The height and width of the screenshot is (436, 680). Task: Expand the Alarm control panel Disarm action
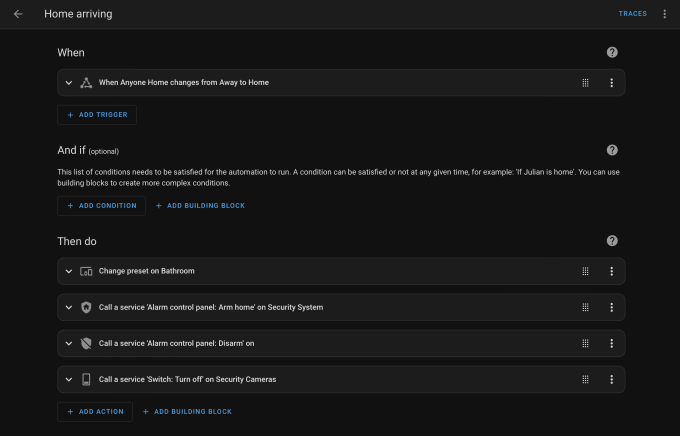(69, 343)
